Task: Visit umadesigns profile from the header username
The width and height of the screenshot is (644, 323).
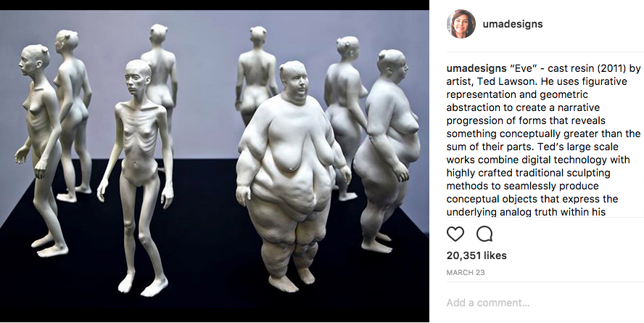Action: coord(513,24)
